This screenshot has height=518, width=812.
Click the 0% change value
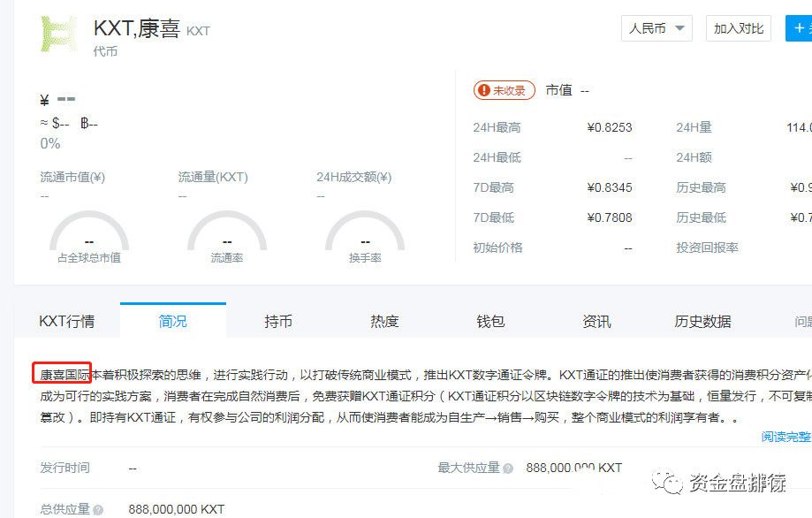(x=50, y=143)
